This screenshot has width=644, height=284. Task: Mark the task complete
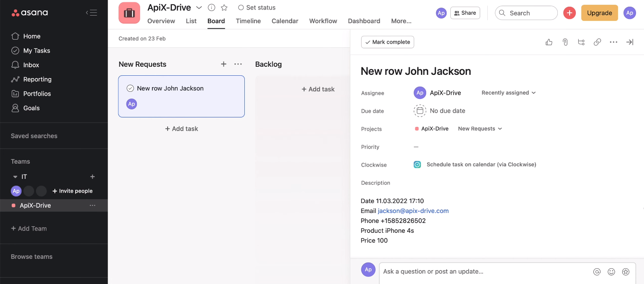pyautogui.click(x=387, y=42)
